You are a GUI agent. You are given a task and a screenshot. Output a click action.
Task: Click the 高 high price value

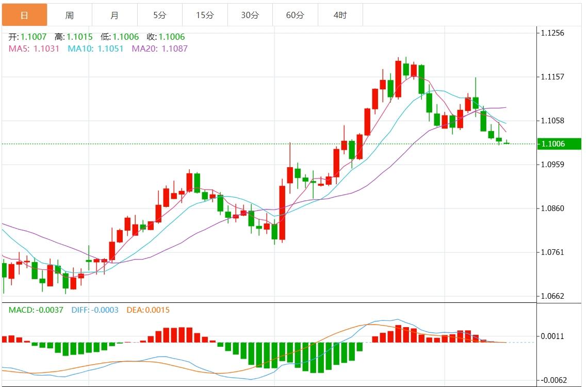coord(79,37)
